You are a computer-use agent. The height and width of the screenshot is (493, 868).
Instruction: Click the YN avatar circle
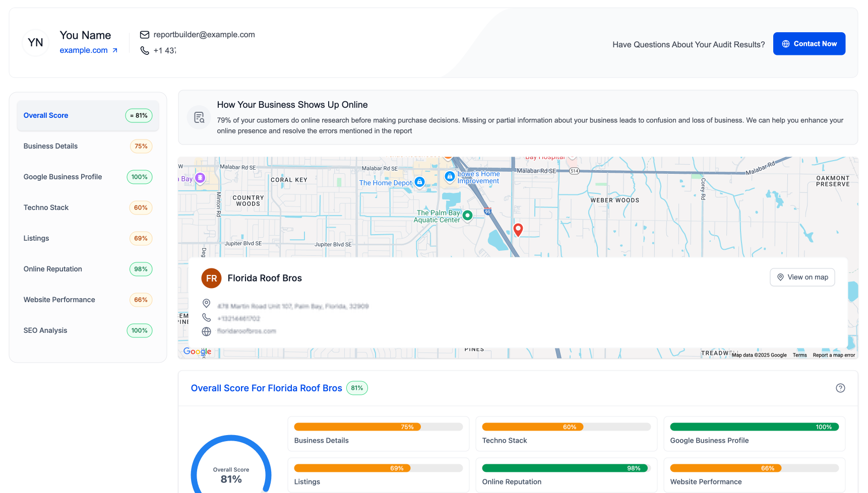pyautogui.click(x=35, y=43)
